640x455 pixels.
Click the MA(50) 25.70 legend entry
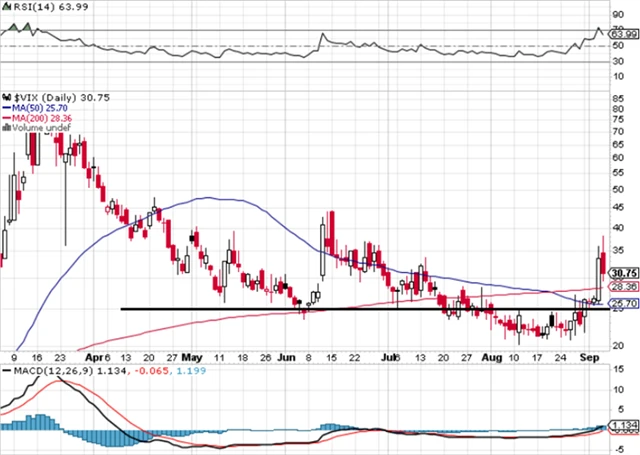click(35, 108)
